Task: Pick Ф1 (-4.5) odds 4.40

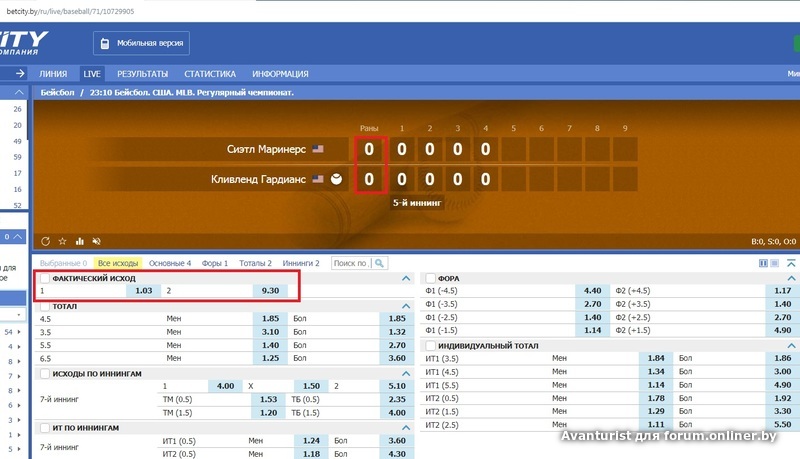Action: pos(592,291)
